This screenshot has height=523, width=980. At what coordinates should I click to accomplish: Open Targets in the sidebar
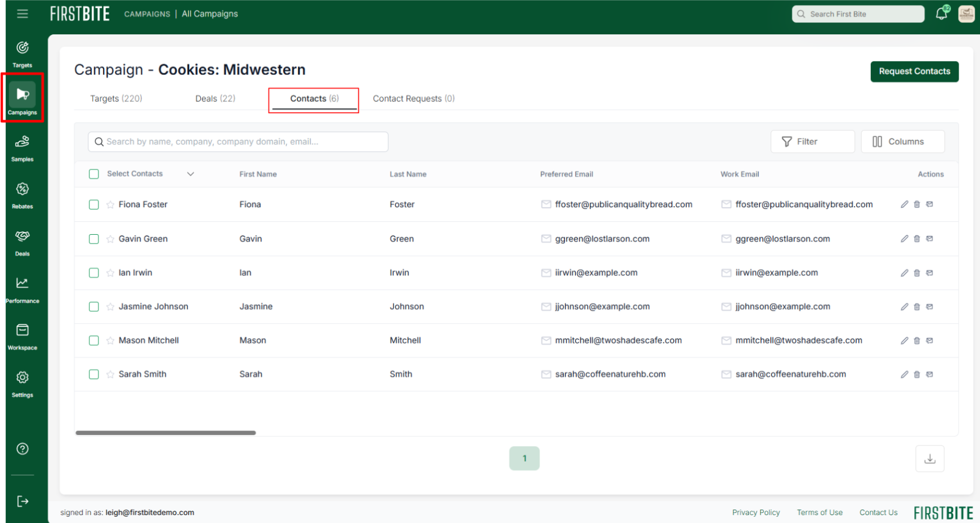23,54
